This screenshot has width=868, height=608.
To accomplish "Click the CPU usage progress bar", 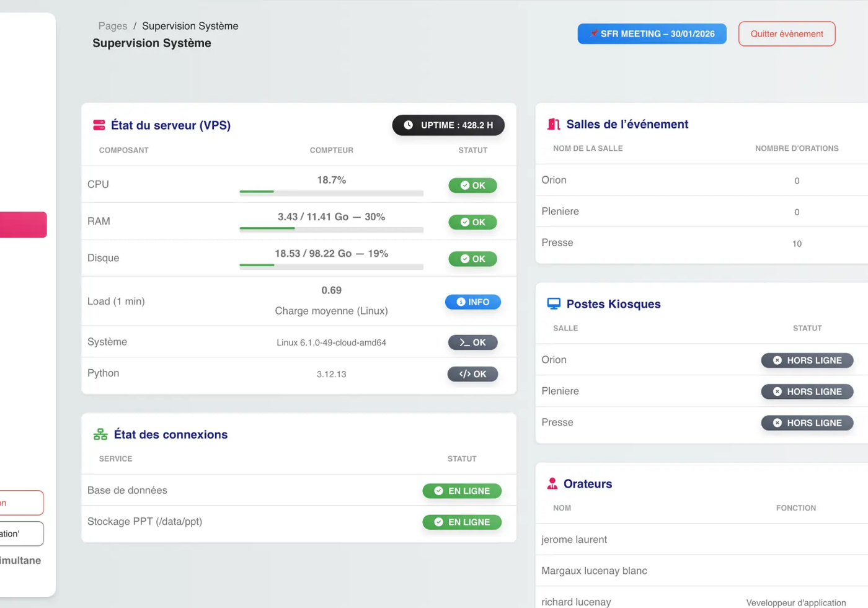I will [x=332, y=192].
